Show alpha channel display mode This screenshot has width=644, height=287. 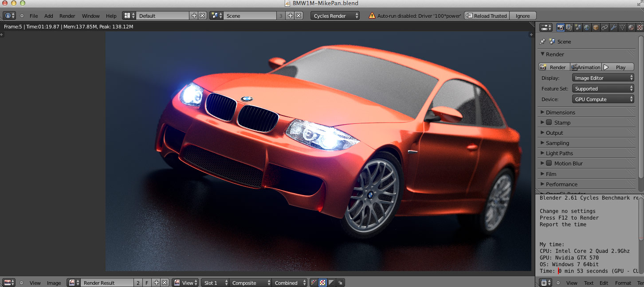pos(331,283)
